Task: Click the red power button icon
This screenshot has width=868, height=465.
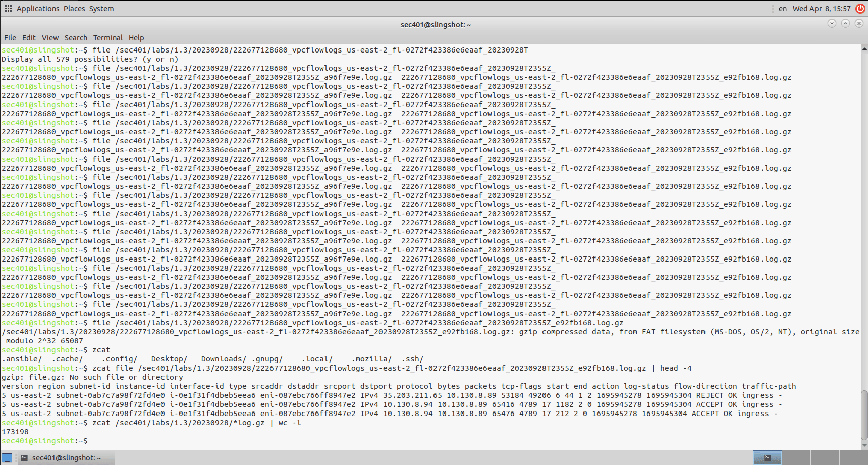Action: (x=860, y=9)
